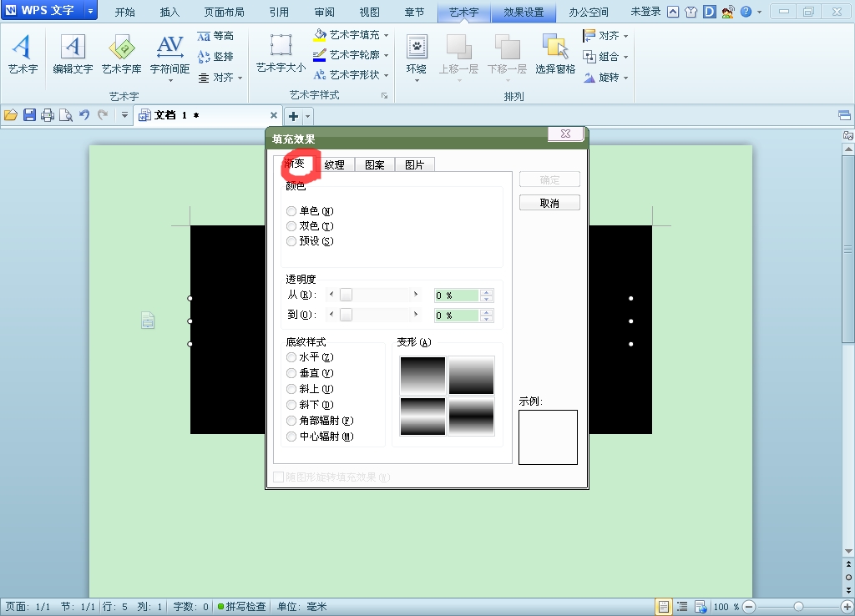Expand the 艺术字轮廓 dropdown arrow

386,55
